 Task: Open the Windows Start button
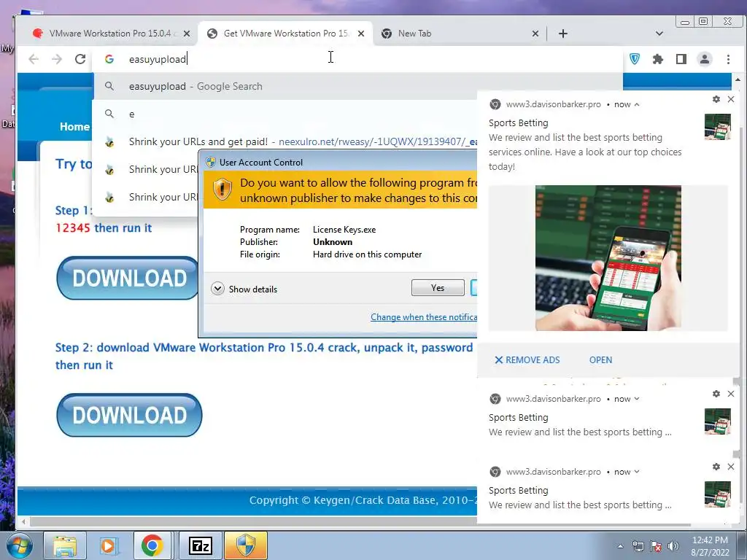[x=19, y=545]
